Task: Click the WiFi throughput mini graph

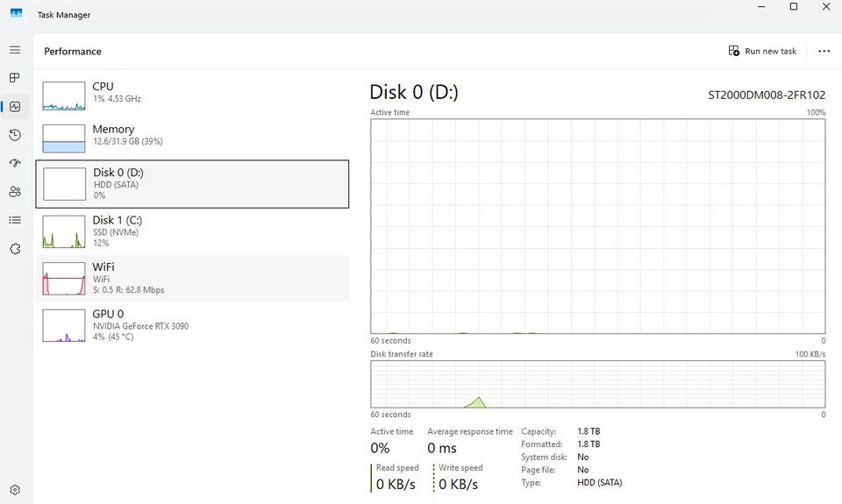Action: (x=64, y=279)
